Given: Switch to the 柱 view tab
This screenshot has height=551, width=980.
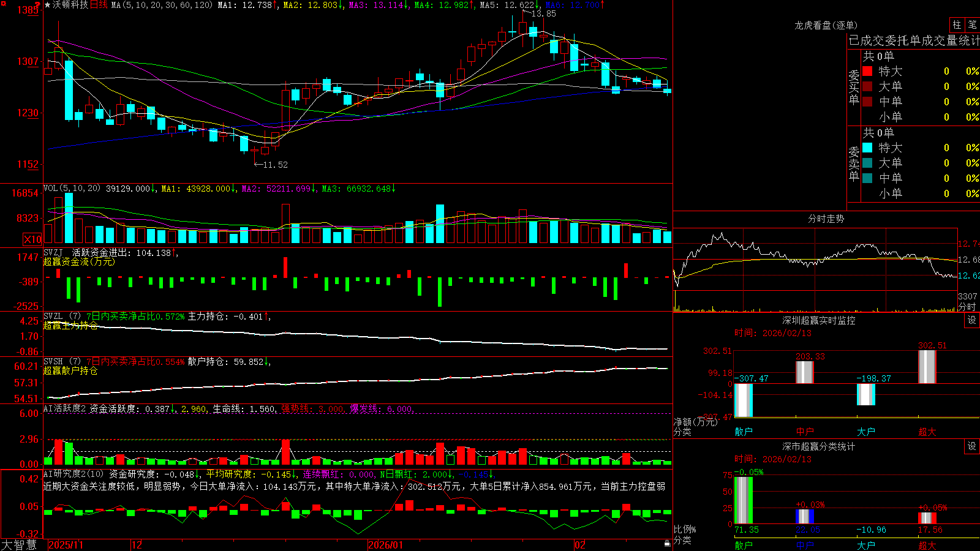Looking at the screenshot, I should (x=957, y=25).
